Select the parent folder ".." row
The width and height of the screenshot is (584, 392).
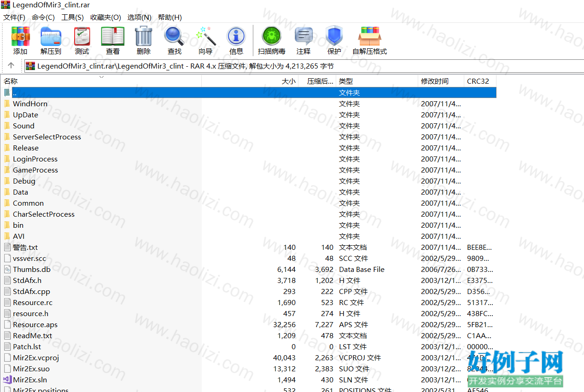249,92
